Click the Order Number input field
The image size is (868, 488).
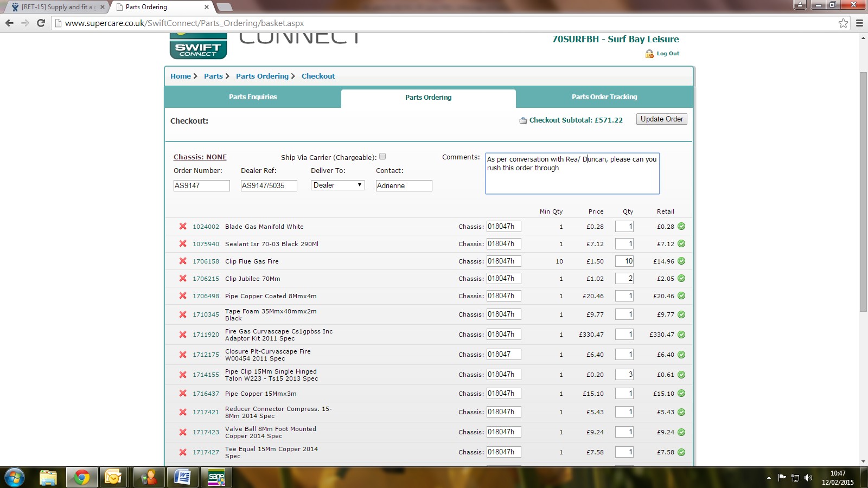coord(201,185)
